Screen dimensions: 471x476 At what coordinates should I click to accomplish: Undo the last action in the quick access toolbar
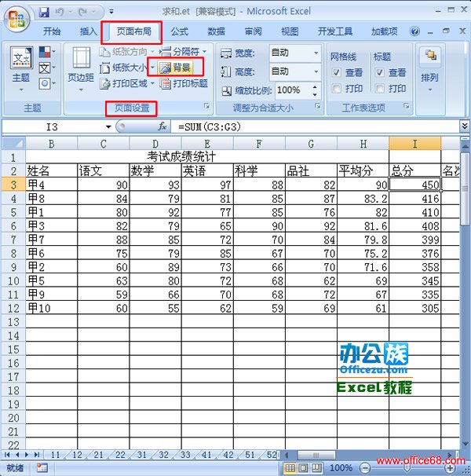(x=60, y=12)
